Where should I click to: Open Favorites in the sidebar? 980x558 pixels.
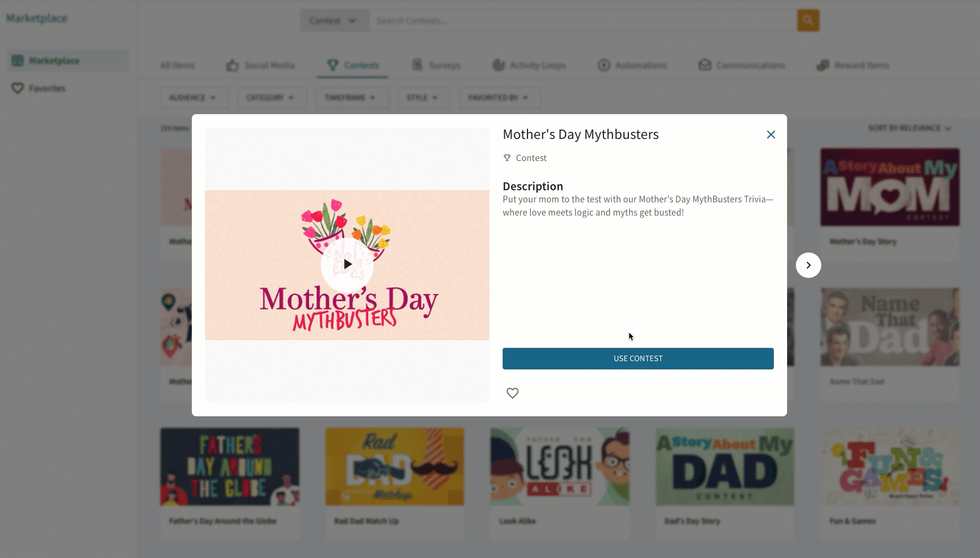point(39,88)
